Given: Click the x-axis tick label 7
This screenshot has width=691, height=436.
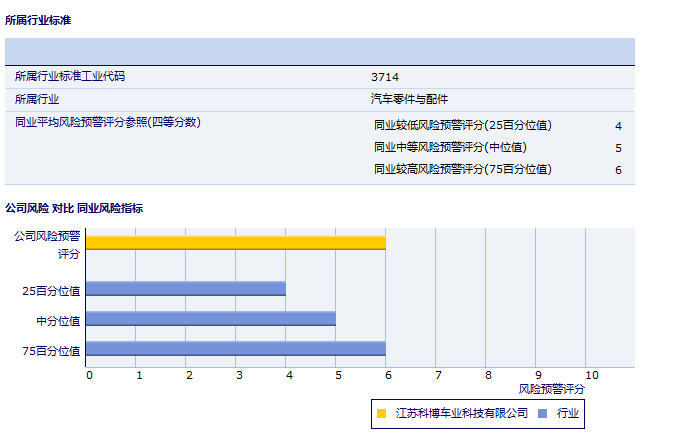Looking at the screenshot, I should click(438, 376).
